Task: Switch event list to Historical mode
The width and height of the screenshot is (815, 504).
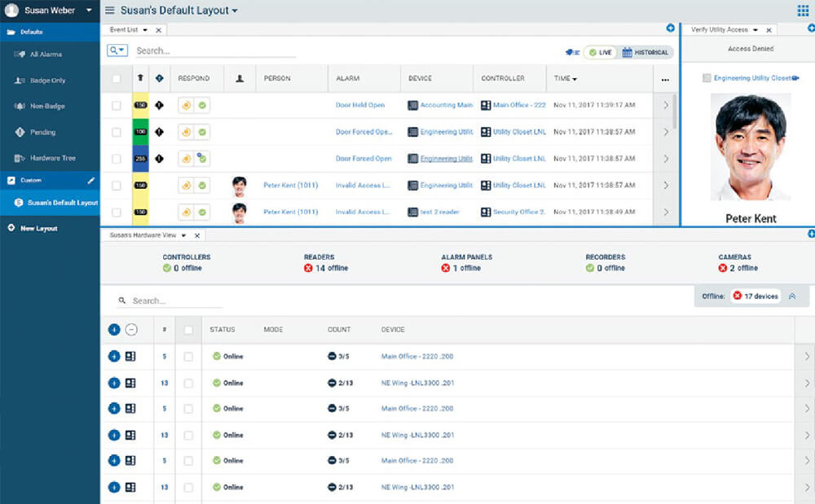Action: tap(645, 52)
